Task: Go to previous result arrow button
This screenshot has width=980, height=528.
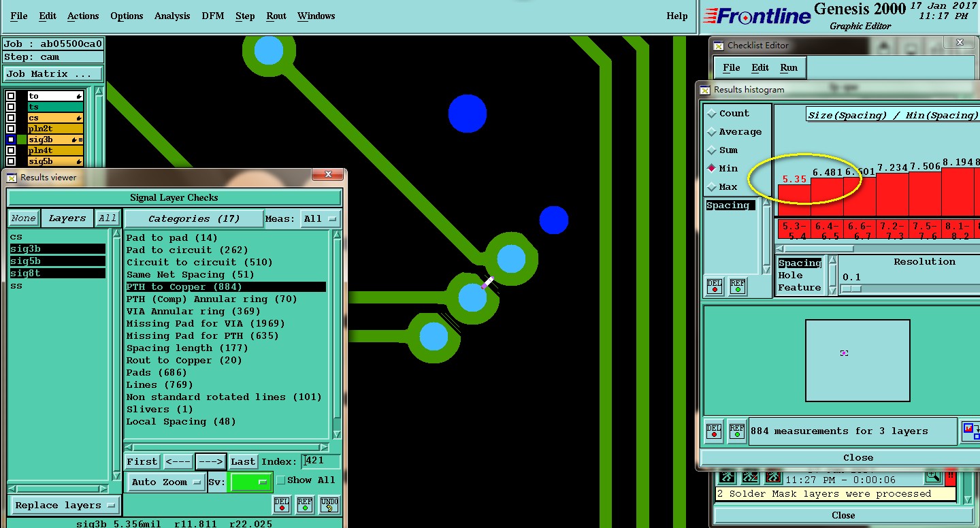Action: (x=178, y=461)
